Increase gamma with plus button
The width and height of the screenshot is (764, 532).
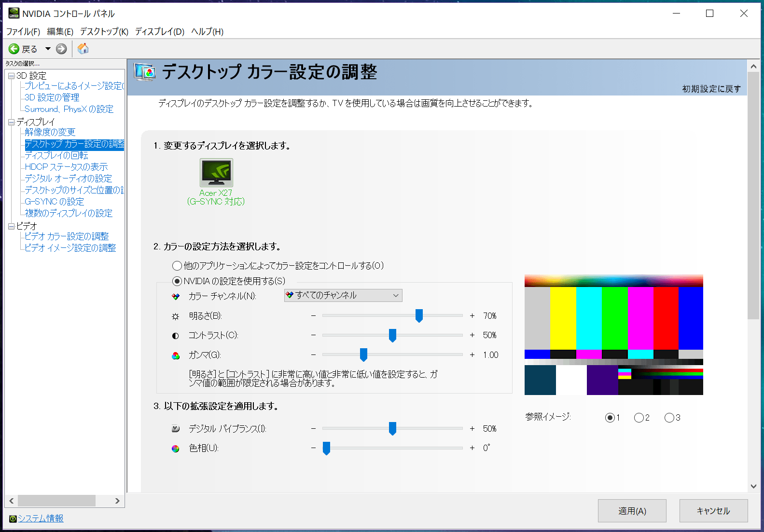pos(472,355)
